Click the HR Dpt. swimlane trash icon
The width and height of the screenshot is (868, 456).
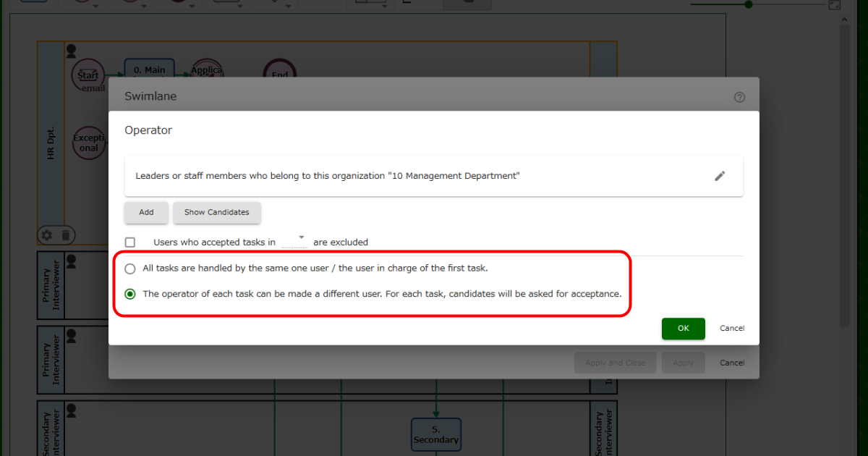66,235
